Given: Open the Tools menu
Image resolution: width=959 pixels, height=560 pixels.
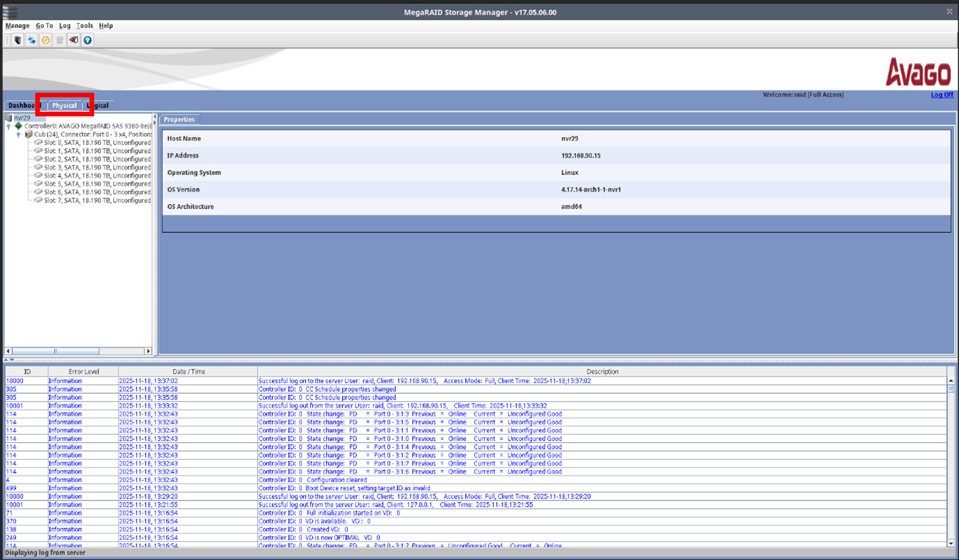Looking at the screenshot, I should [x=84, y=25].
